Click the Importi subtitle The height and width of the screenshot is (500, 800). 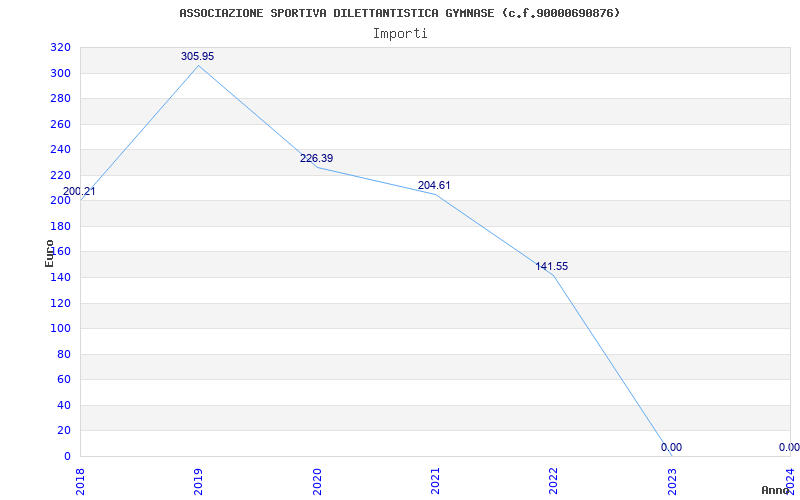point(400,34)
